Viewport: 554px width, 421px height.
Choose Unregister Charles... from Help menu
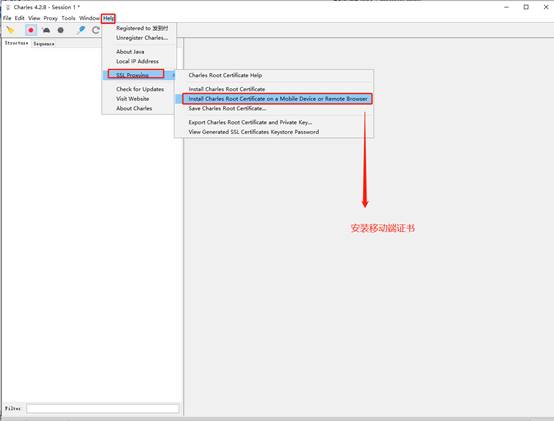click(x=139, y=38)
